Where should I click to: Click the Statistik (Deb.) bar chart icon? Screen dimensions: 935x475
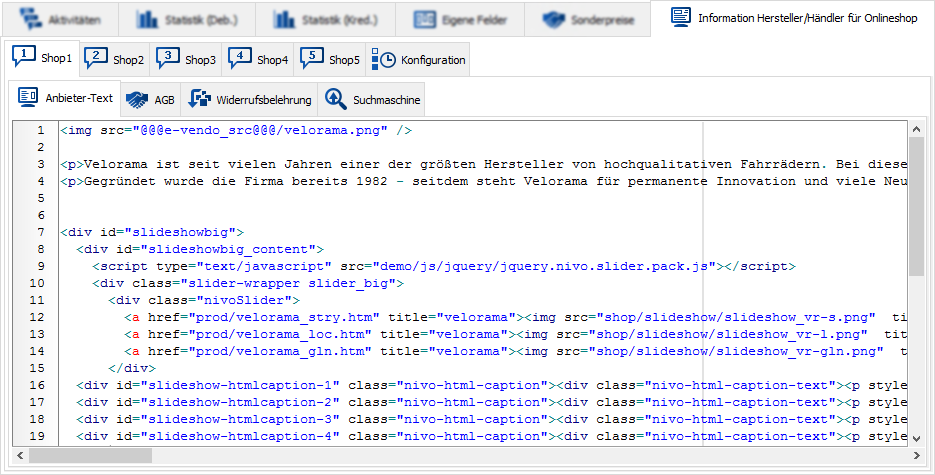(147, 20)
